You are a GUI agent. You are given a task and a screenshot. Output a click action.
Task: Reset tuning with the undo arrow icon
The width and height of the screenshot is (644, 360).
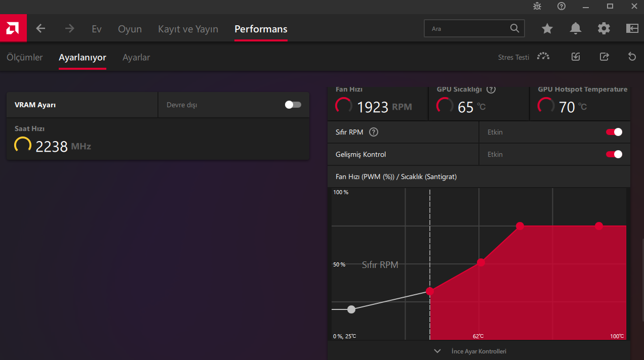(632, 57)
